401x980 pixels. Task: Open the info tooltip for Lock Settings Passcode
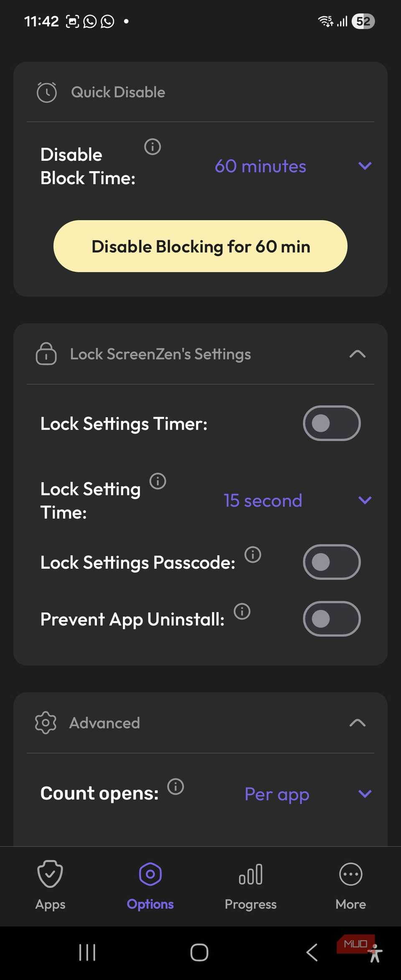click(252, 555)
